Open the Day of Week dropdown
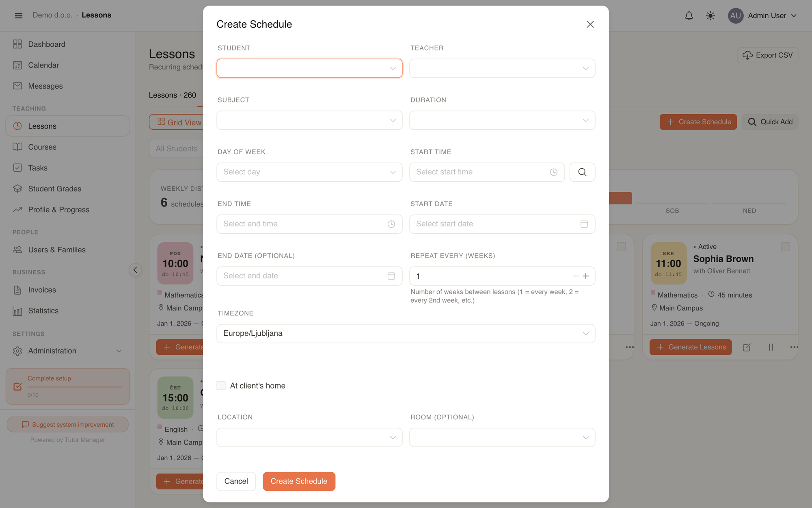812x508 pixels. pyautogui.click(x=309, y=172)
